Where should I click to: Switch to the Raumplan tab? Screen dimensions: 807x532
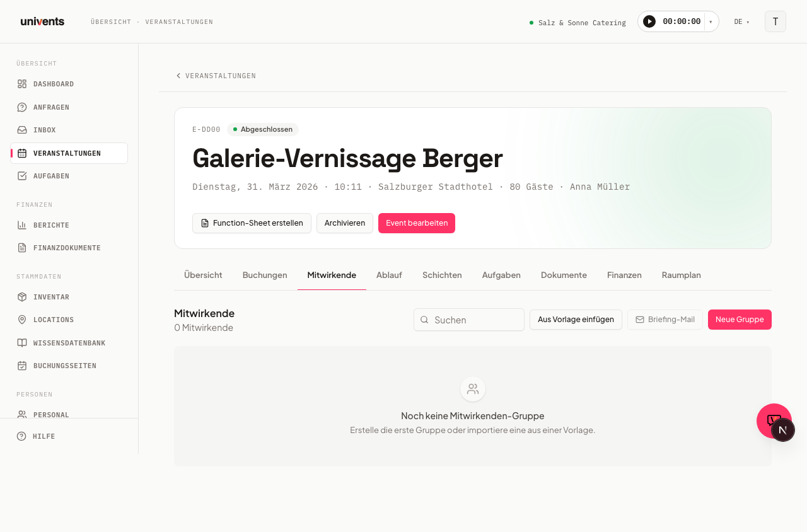click(681, 275)
